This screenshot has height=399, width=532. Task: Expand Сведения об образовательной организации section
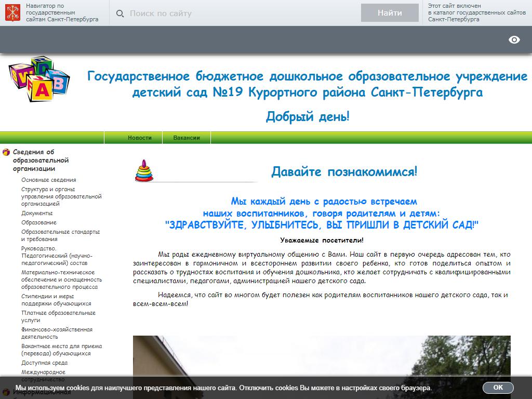pos(41,160)
